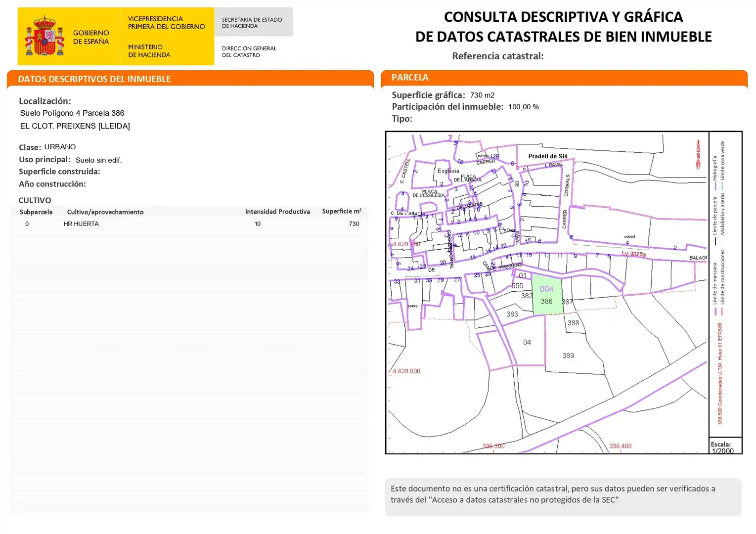Click parcel number '388' on the map
The image size is (756, 534).
(x=573, y=323)
